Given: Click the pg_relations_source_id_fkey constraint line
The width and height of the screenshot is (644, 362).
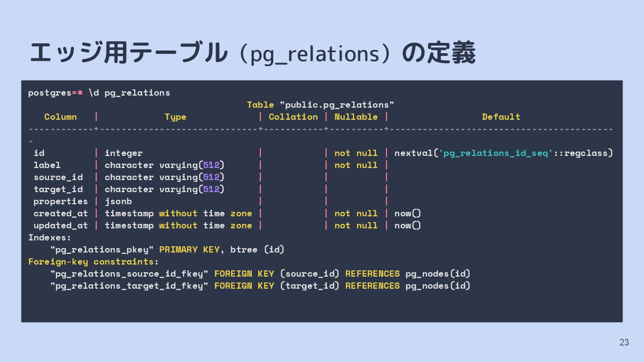Looking at the screenshot, I should click(x=260, y=274).
